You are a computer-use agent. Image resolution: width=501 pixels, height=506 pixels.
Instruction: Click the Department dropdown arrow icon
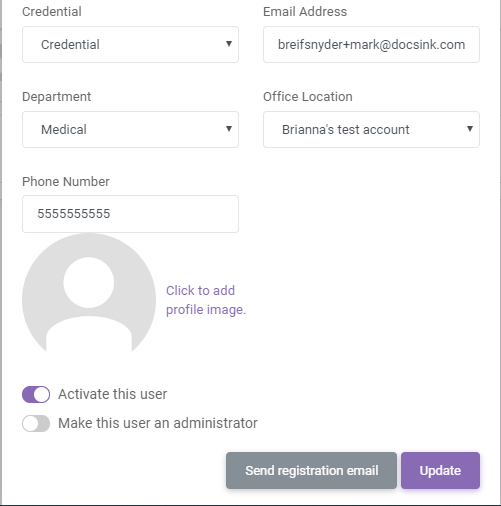(x=229, y=129)
